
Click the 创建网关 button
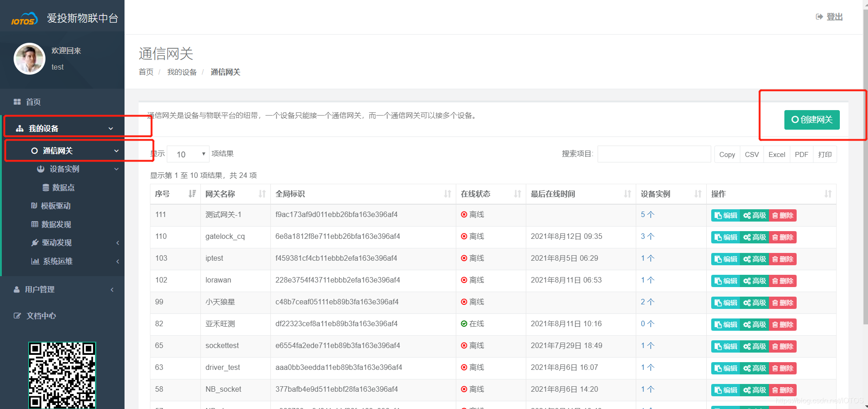pyautogui.click(x=812, y=120)
